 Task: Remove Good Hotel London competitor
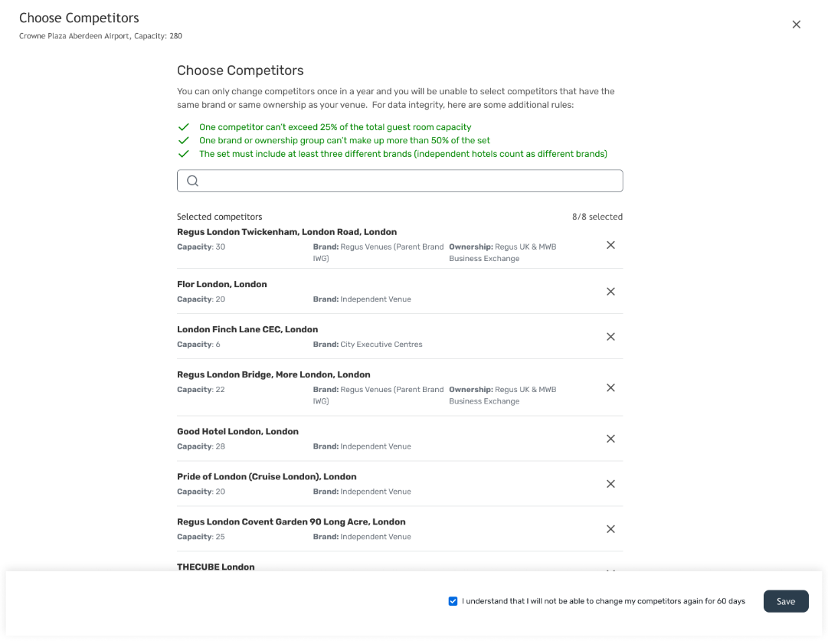click(x=610, y=439)
